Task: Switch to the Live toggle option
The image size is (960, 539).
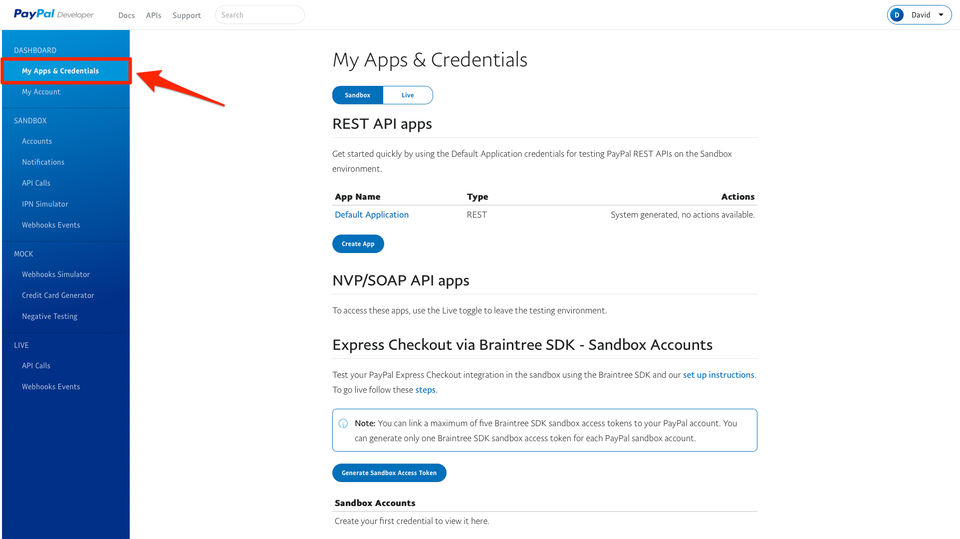Action: [x=408, y=95]
